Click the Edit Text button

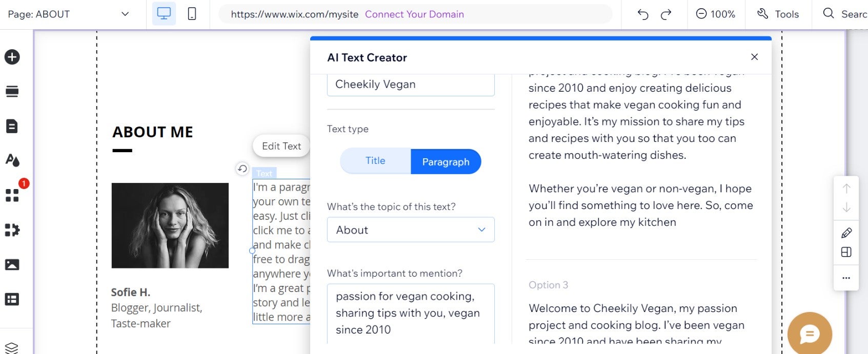coord(281,146)
